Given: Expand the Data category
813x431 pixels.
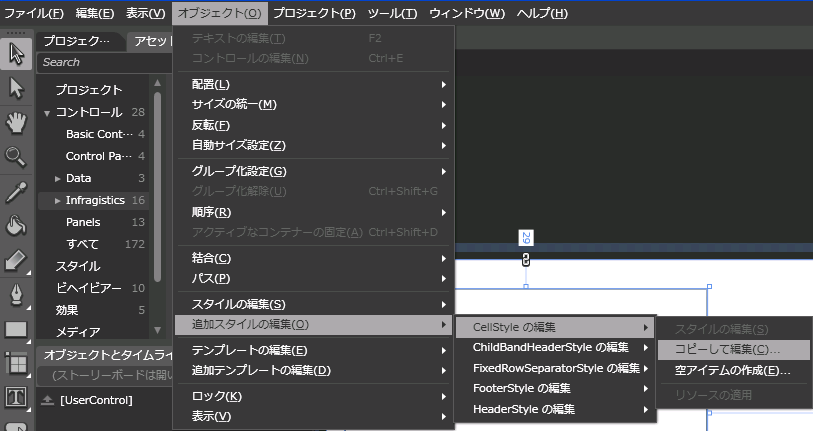Looking at the screenshot, I should coord(58,178).
